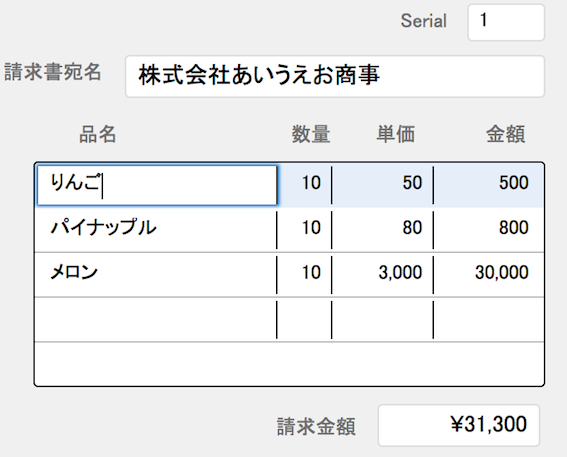Click quantity 10 in the パイナップル row
The image size is (567, 457).
(x=304, y=230)
